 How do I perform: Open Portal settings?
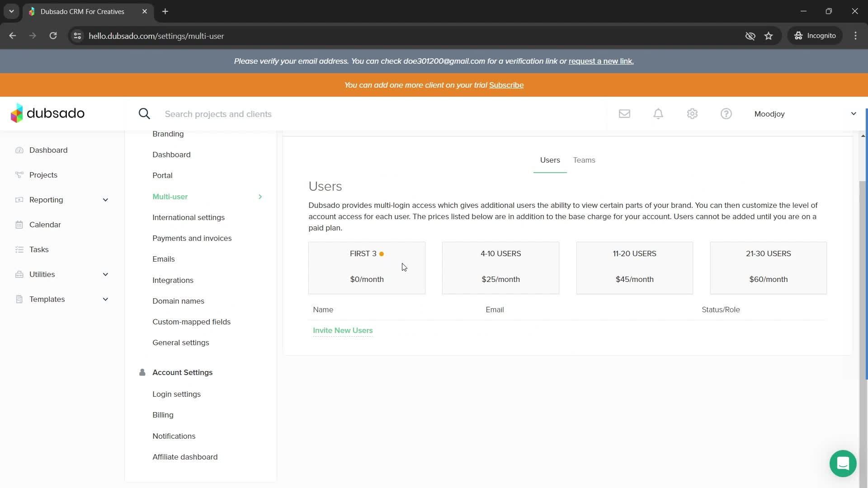click(162, 175)
